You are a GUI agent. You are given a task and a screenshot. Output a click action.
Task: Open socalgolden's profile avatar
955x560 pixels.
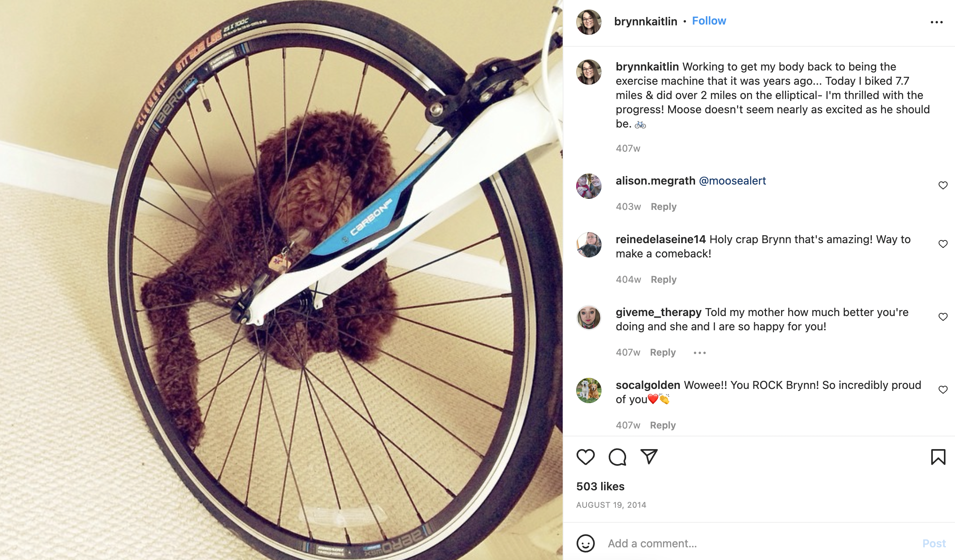pyautogui.click(x=588, y=390)
